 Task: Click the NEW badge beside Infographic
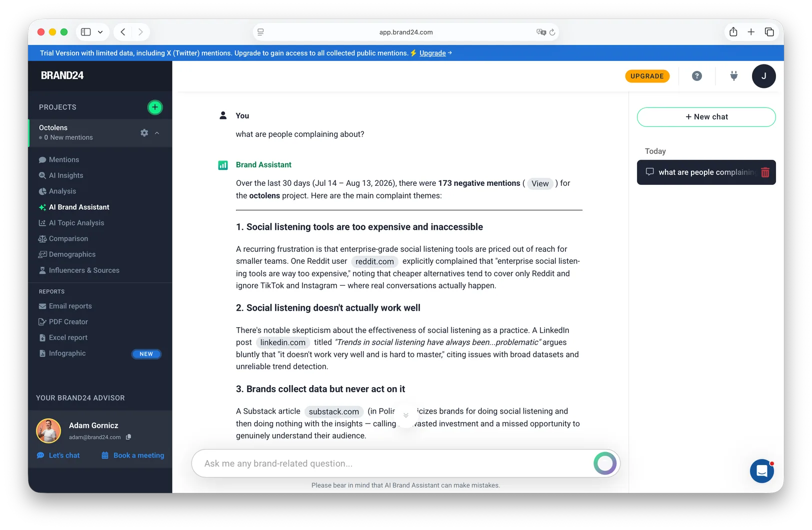[146, 354]
